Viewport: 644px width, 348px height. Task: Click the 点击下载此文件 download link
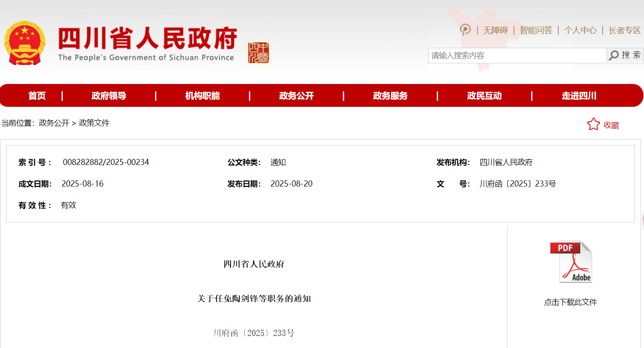570,302
